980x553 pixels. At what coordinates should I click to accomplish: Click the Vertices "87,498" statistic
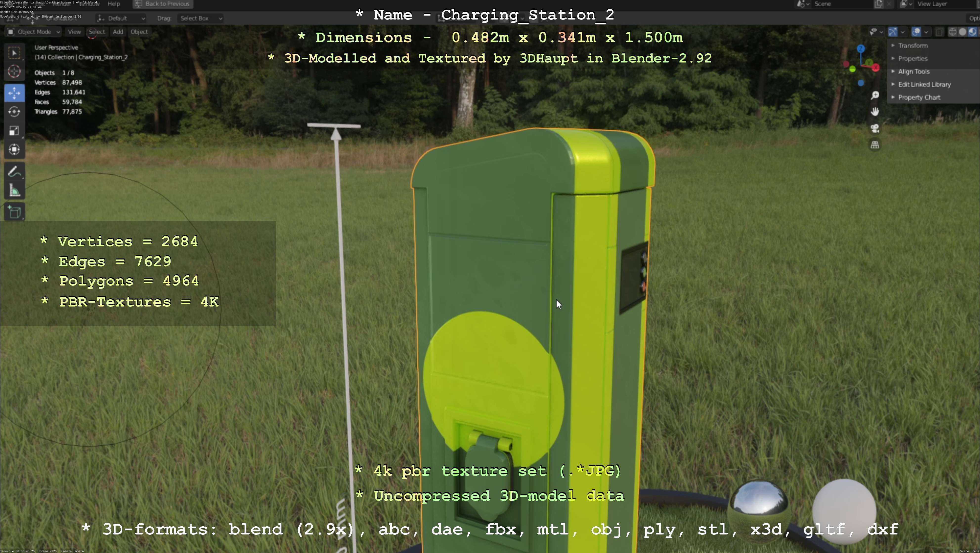click(x=72, y=82)
